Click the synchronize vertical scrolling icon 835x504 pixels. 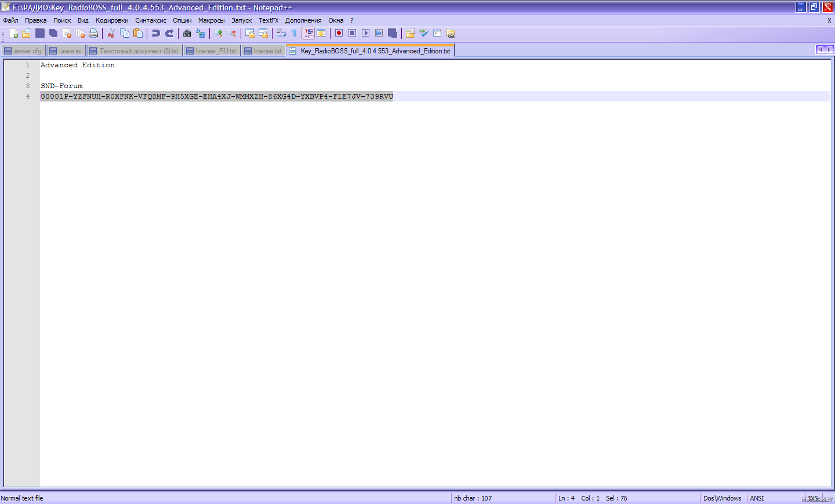pyautogui.click(x=250, y=34)
